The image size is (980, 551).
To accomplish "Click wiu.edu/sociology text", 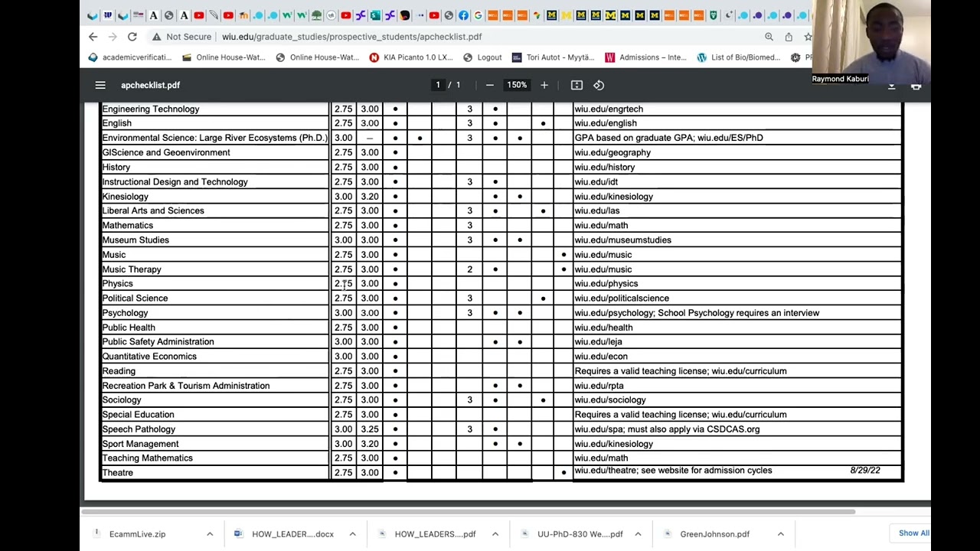I will point(610,400).
